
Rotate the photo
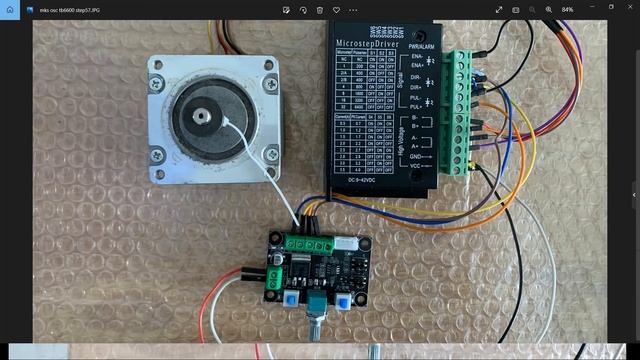coord(303,10)
